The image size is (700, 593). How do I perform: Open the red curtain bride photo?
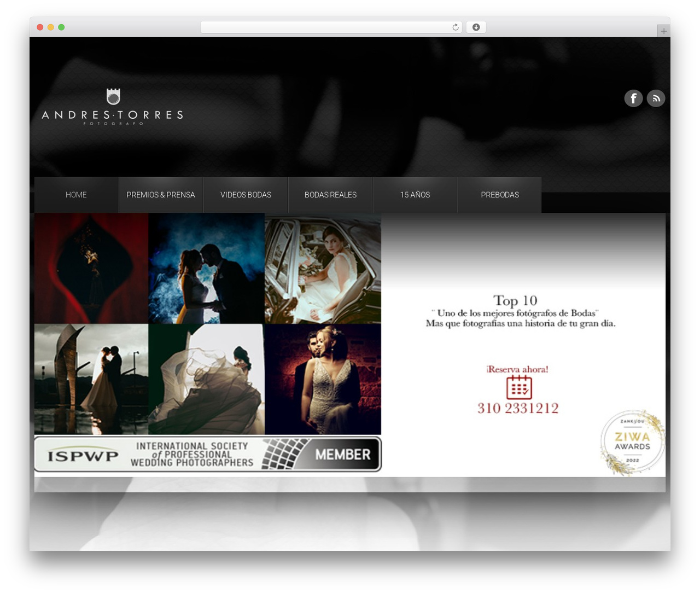coord(91,268)
